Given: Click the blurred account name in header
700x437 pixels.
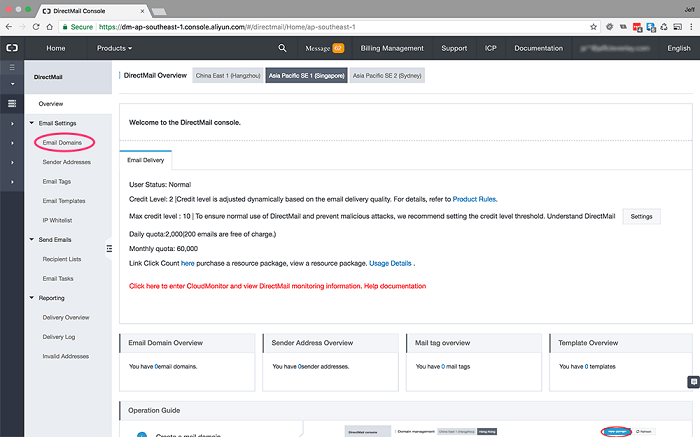Looking at the screenshot, I should pos(615,48).
